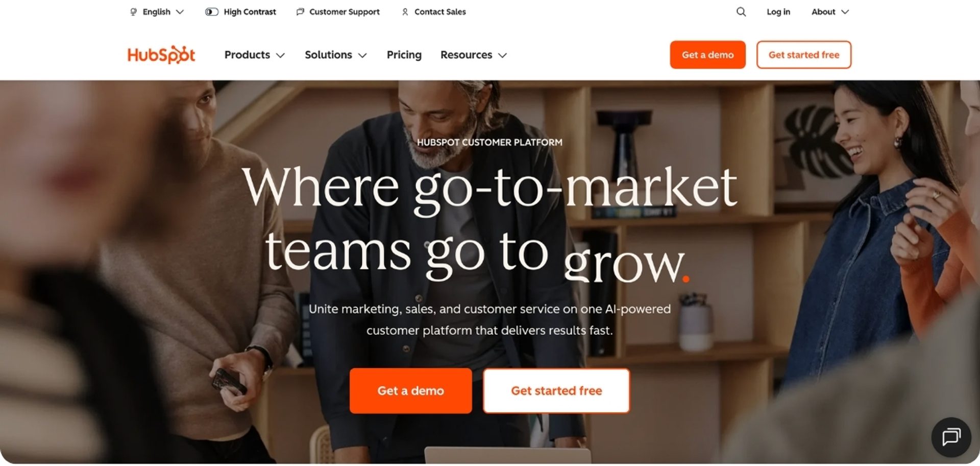Screen dimensions: 980x466
Task: Toggle the High Contrast switch
Action: (x=212, y=12)
